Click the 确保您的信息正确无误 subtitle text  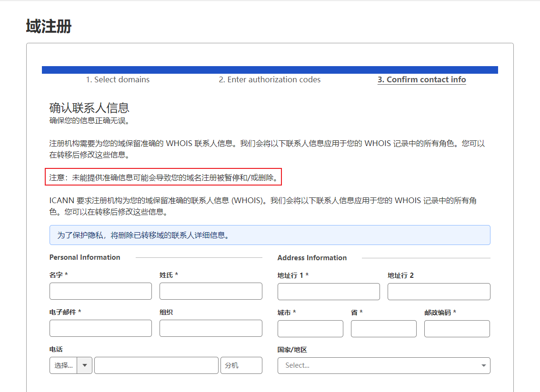89,121
